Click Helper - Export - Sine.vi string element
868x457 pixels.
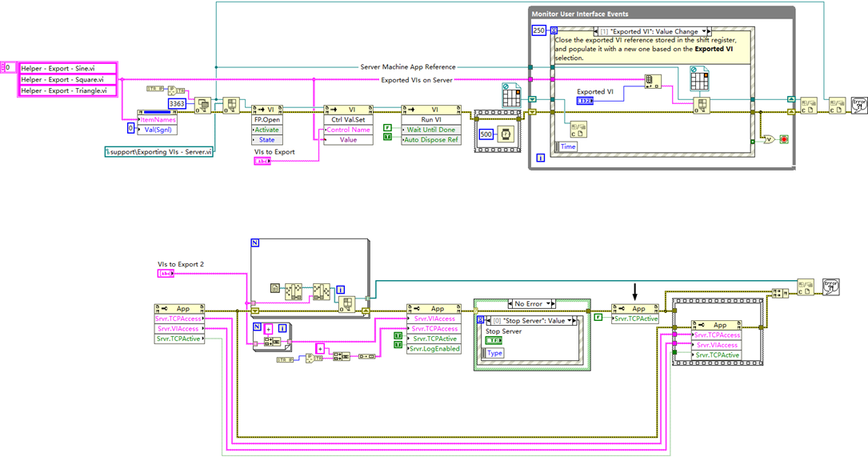68,68
